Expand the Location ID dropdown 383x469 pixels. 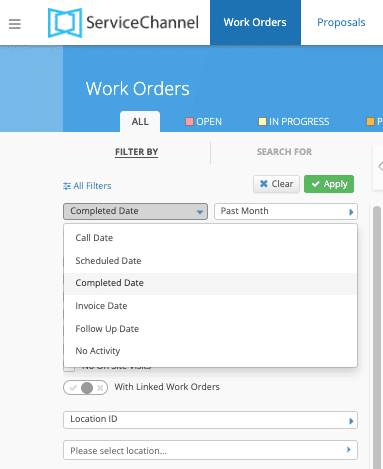coord(210,420)
